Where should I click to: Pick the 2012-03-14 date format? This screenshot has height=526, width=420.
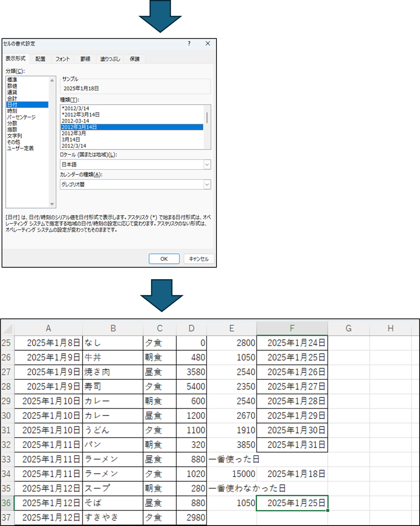(x=75, y=121)
